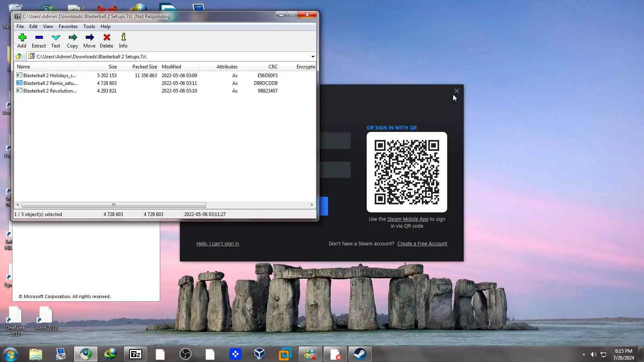Open the Steam taskbar button
Image resolution: width=644 pixels, height=362 pixels.
tap(360, 354)
